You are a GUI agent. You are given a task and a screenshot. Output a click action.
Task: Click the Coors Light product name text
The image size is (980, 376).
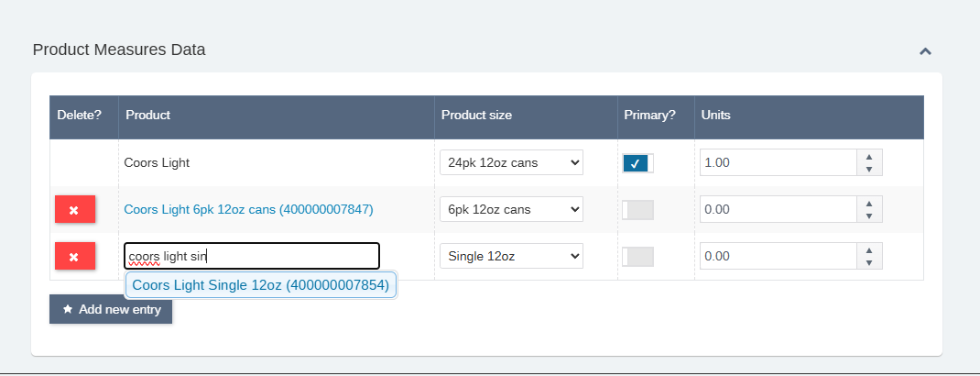(157, 162)
